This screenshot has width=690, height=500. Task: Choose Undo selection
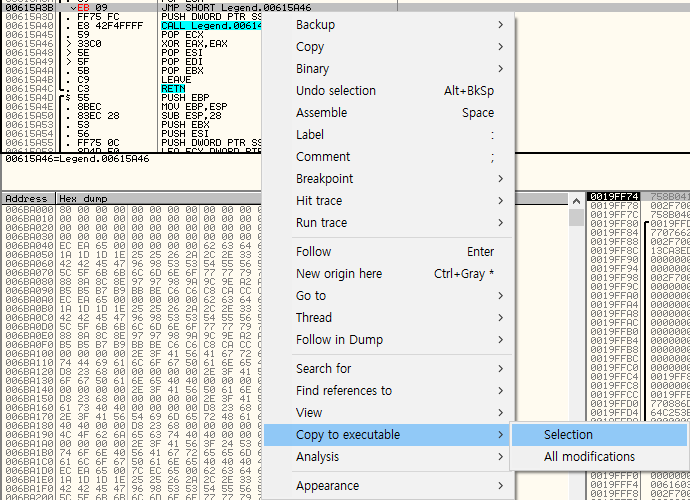pos(388,91)
